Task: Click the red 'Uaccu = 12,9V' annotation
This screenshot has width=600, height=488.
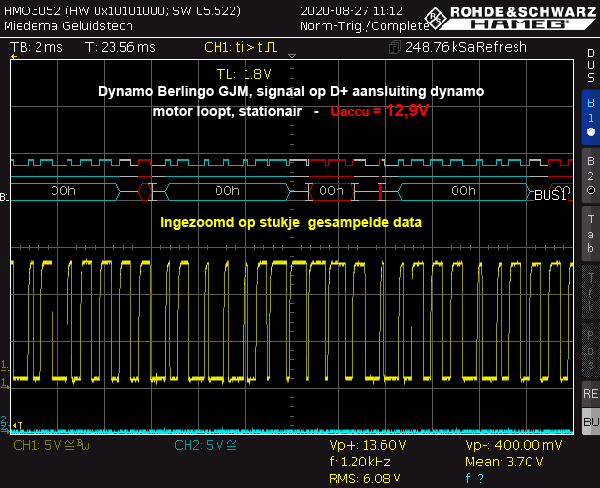Action: click(379, 111)
